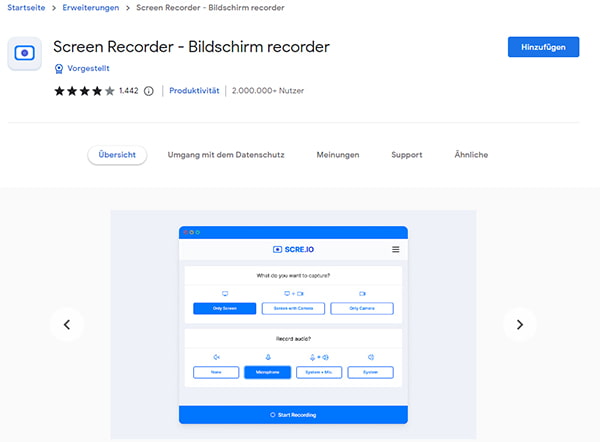Choose Microphone for audio recording
Viewport: 600px width, 442px height.
click(267, 372)
